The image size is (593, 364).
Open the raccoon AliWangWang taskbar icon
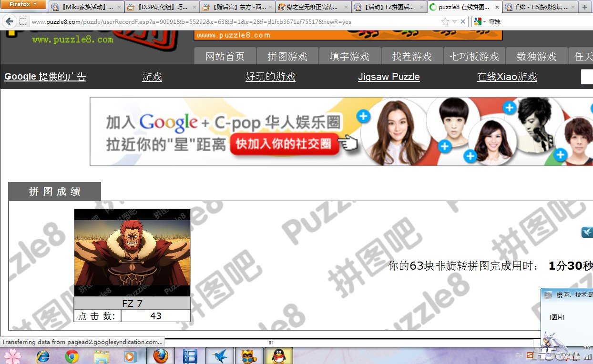click(x=249, y=356)
